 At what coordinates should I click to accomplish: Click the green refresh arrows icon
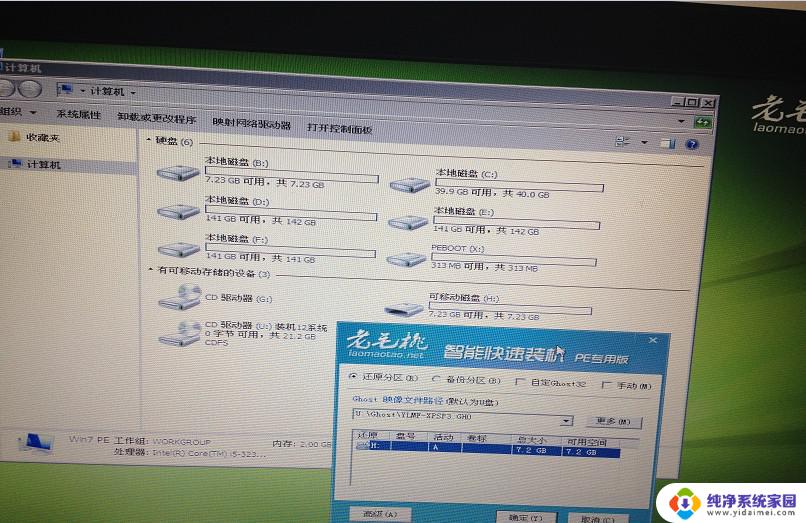pos(702,122)
